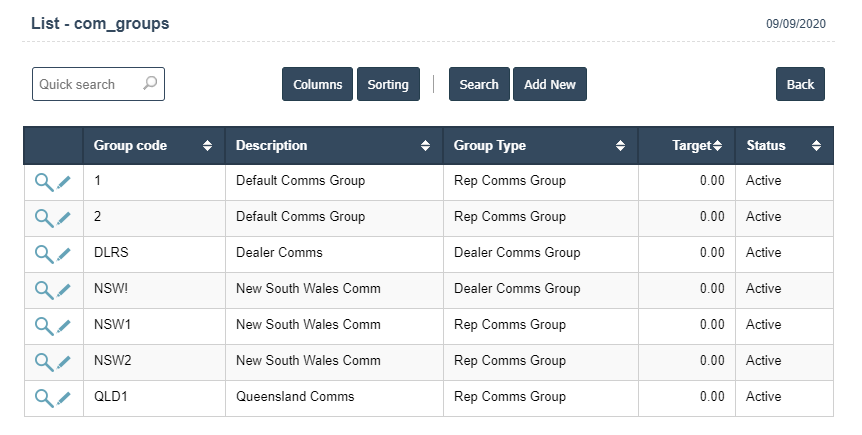Click the Quick search magnifier icon
The height and width of the screenshot is (435, 862).
pyautogui.click(x=150, y=84)
